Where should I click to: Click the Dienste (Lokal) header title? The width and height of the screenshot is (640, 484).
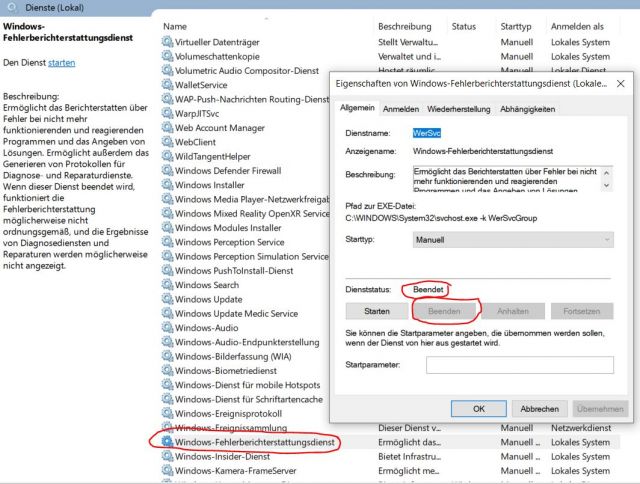pos(54,7)
